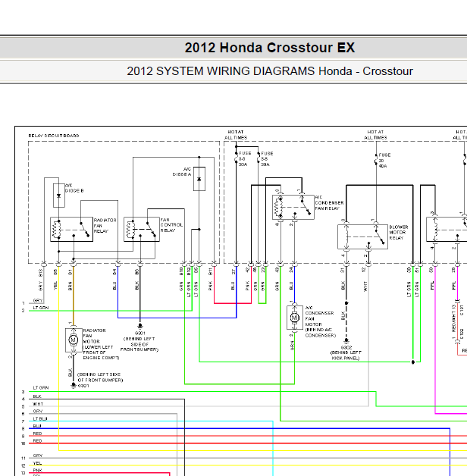The image size is (467, 476).
Task: Click the 'RELAY CIRCUIT BOARD' label
Action: [x=54, y=136]
